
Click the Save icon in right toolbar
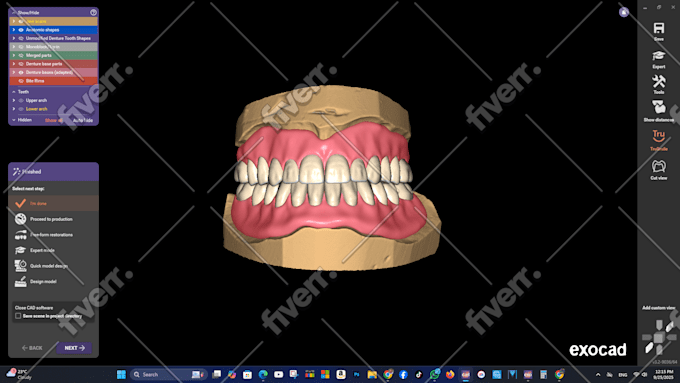tap(658, 29)
